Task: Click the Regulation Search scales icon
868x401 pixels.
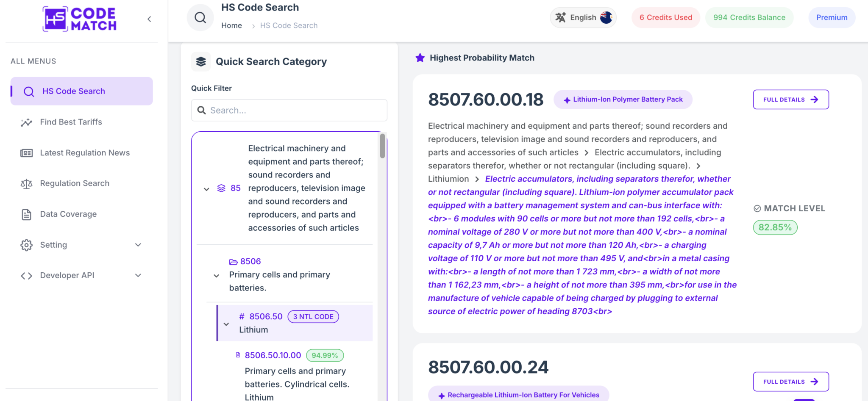Action: pos(26,184)
